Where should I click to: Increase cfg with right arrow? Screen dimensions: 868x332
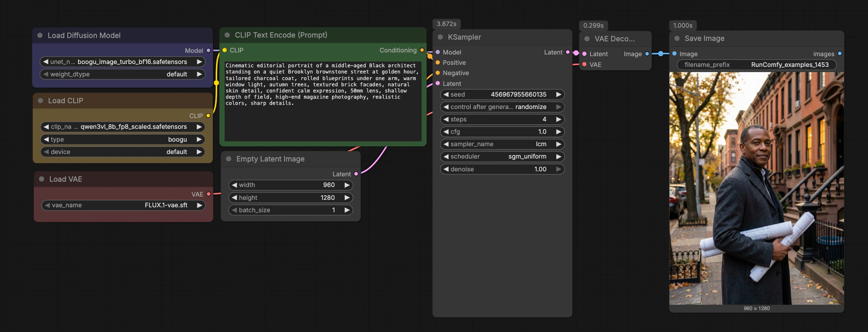click(x=558, y=132)
